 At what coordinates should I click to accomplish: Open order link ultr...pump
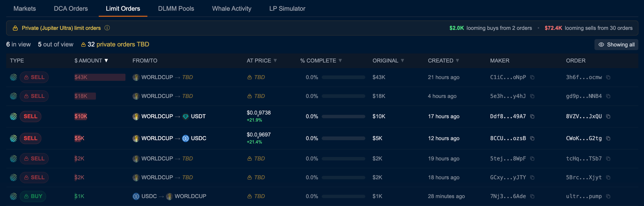click(x=584, y=196)
